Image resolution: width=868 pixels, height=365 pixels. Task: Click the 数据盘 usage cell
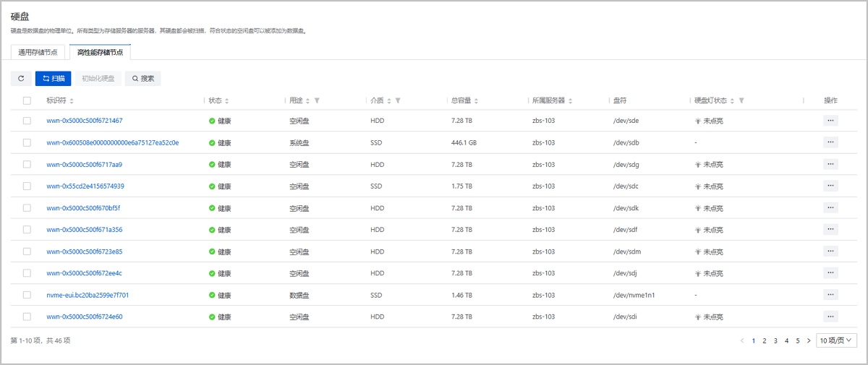(299, 295)
